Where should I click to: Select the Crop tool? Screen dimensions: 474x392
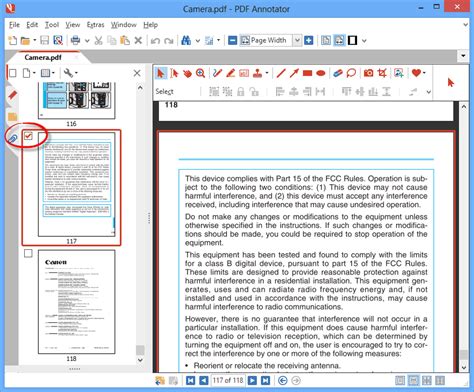(382, 73)
